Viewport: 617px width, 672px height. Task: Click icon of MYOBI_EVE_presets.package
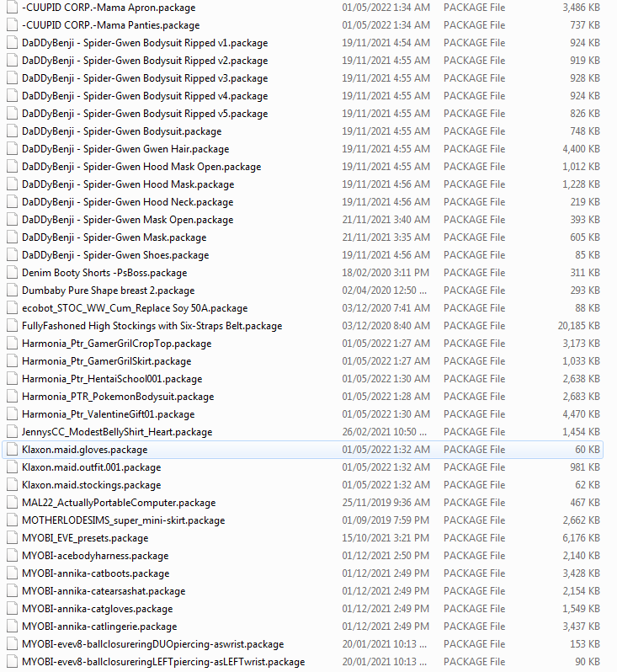(12, 538)
